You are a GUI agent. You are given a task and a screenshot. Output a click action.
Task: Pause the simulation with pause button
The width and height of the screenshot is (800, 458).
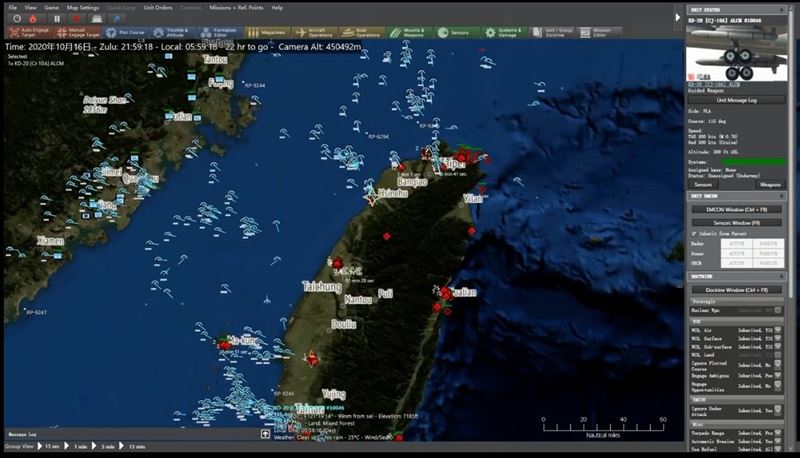coord(57,19)
